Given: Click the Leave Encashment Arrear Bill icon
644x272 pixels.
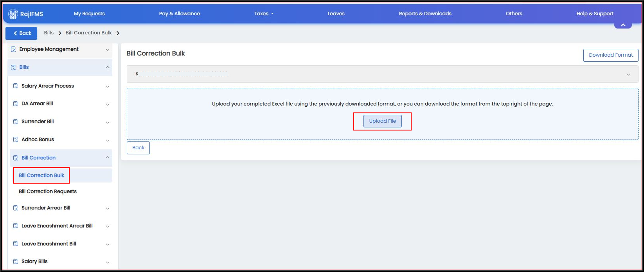Looking at the screenshot, I should tap(16, 226).
